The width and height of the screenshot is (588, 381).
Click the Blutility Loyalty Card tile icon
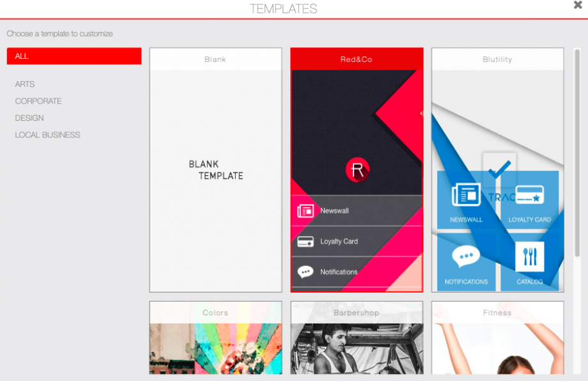[529, 195]
